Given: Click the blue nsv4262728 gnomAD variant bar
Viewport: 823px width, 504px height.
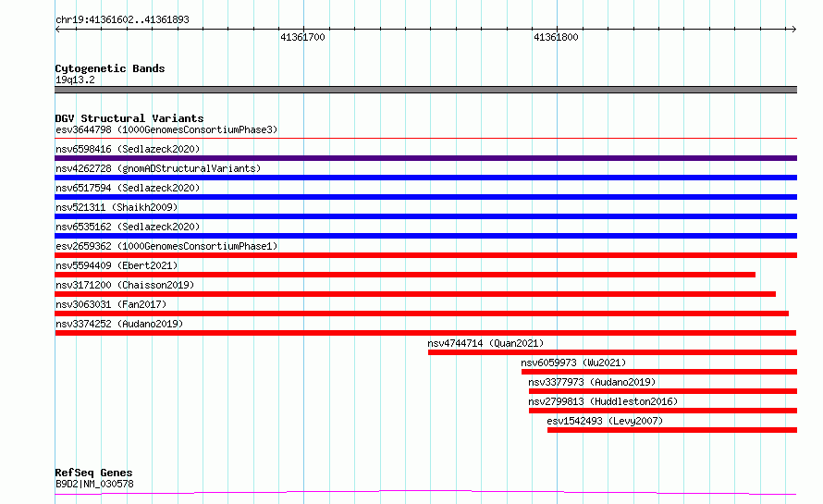Looking at the screenshot, I should point(425,178).
